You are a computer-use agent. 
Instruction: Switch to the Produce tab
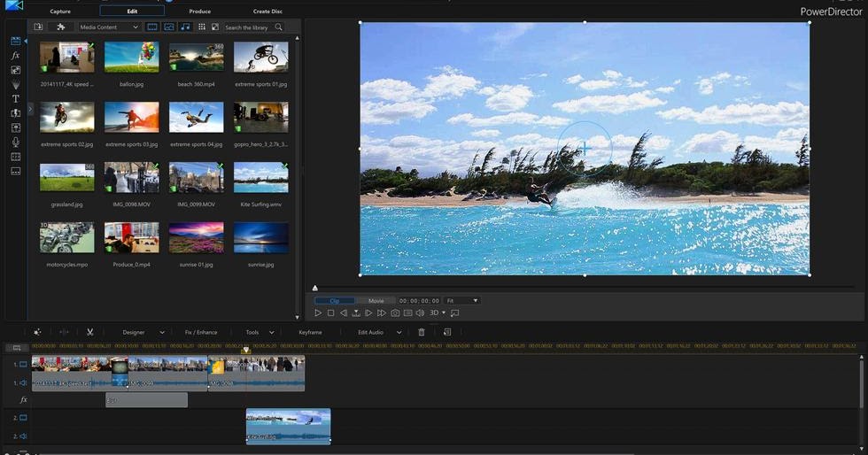pos(200,12)
